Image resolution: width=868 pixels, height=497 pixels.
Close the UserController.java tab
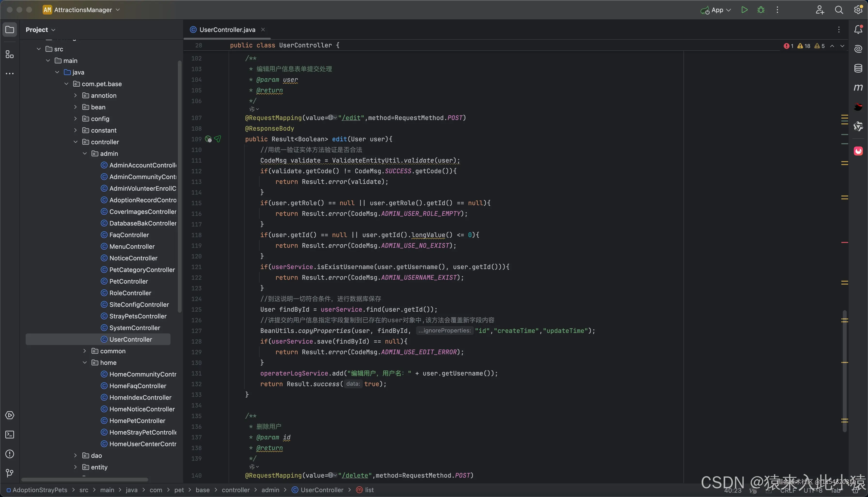[263, 30]
